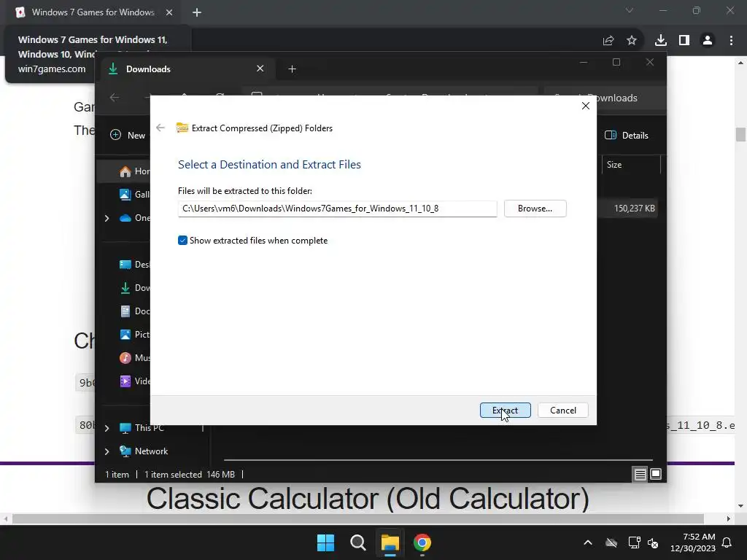Open the Browse... folder picker
Viewport: 747px width, 560px height.
pos(535,208)
